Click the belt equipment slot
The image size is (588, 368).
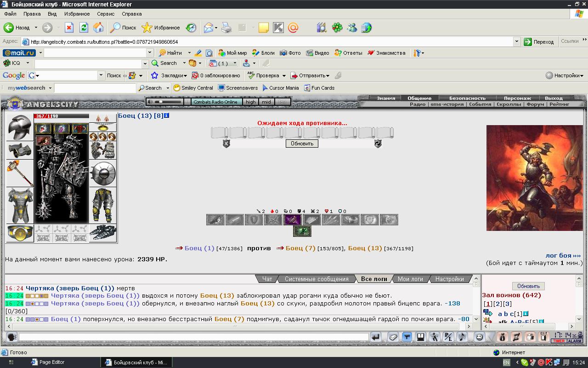tap(19, 233)
